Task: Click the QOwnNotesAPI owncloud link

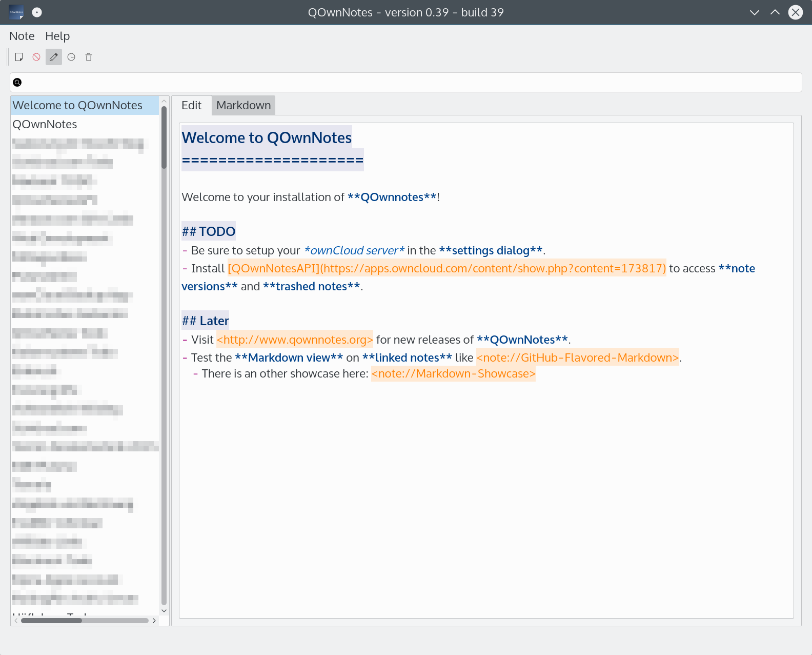Action: (x=447, y=268)
